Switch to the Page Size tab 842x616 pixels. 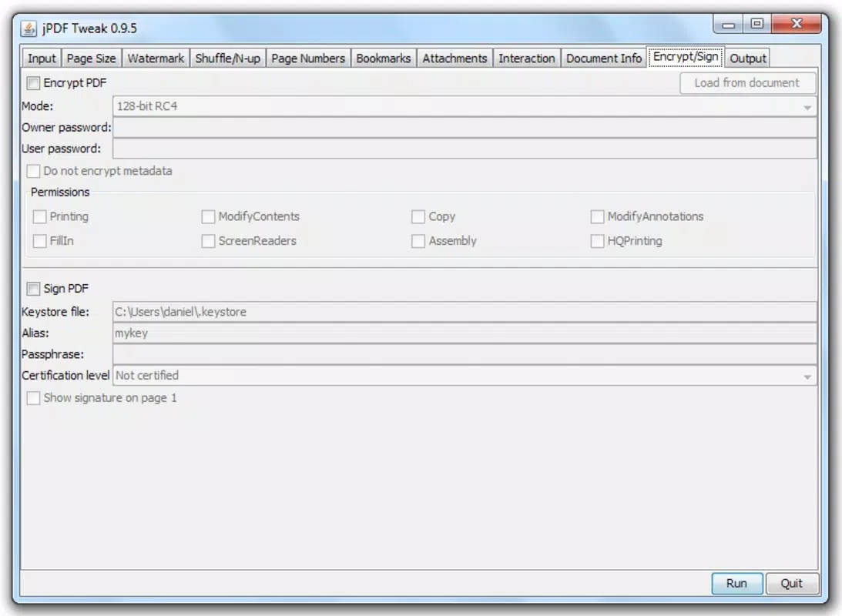pyautogui.click(x=92, y=59)
